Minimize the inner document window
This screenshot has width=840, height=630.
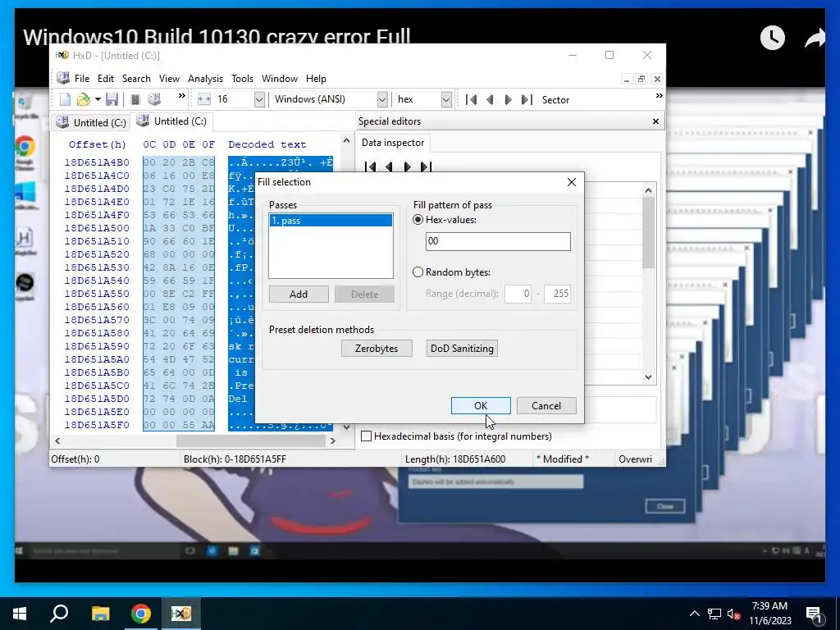(x=626, y=79)
